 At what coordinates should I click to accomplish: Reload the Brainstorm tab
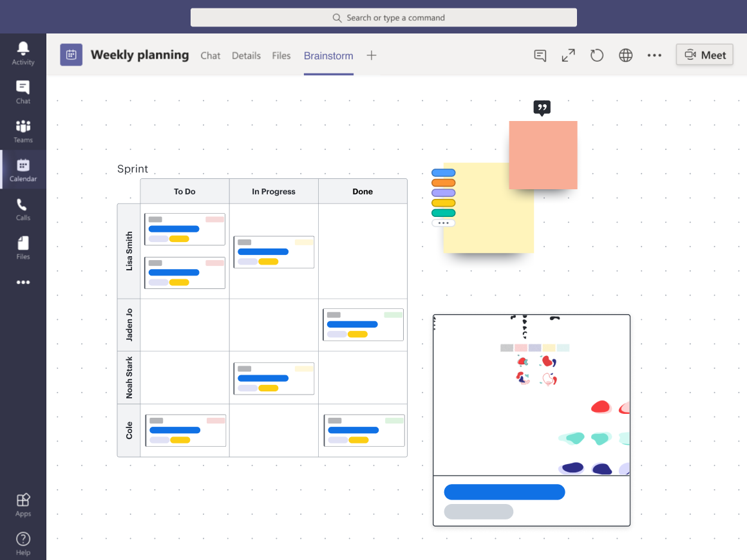coord(597,55)
